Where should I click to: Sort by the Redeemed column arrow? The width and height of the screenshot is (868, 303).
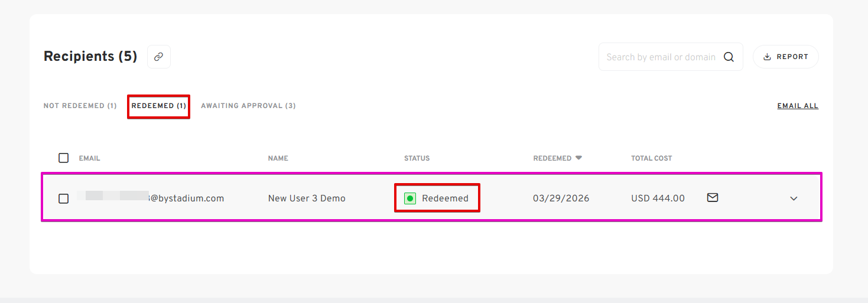click(x=579, y=158)
